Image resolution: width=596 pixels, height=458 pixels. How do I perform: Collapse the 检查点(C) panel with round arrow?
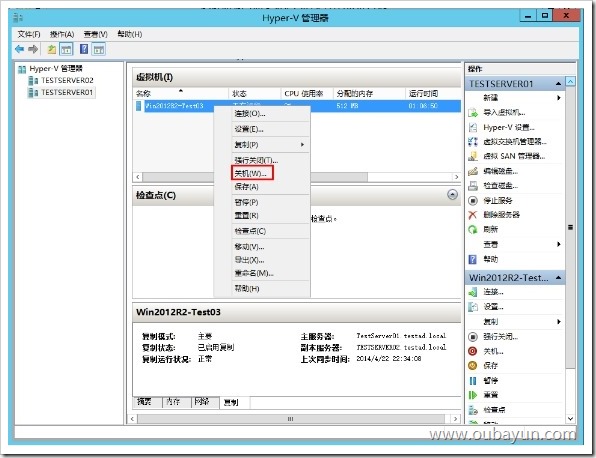pos(452,195)
